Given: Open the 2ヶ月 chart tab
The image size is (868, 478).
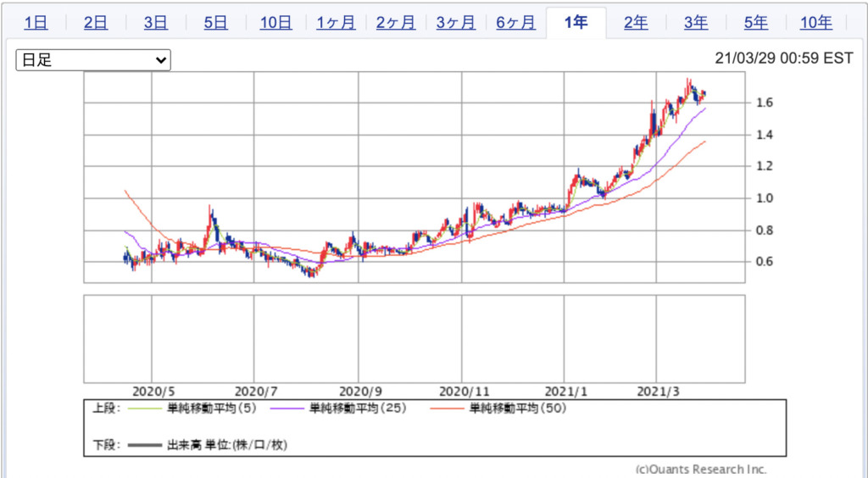Looking at the screenshot, I should (x=395, y=23).
